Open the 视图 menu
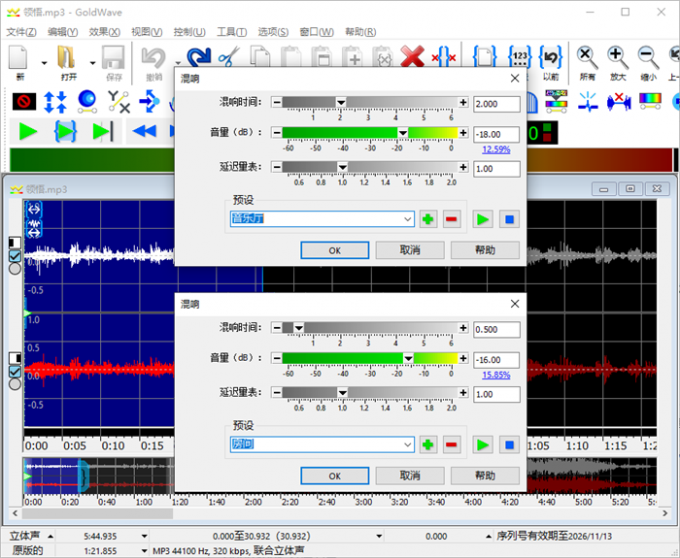 point(147,32)
